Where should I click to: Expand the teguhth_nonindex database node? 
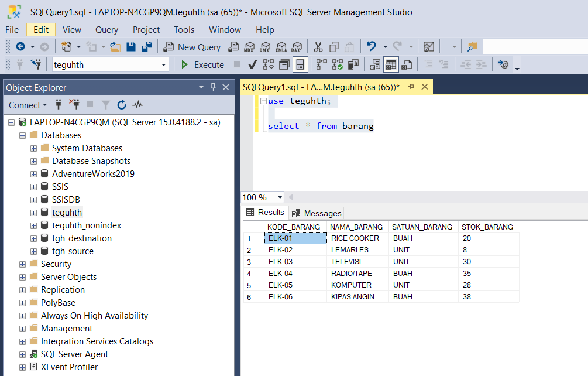pos(33,225)
